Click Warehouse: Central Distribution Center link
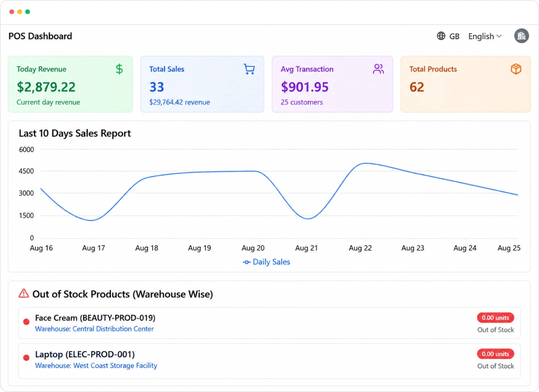 (x=94, y=329)
